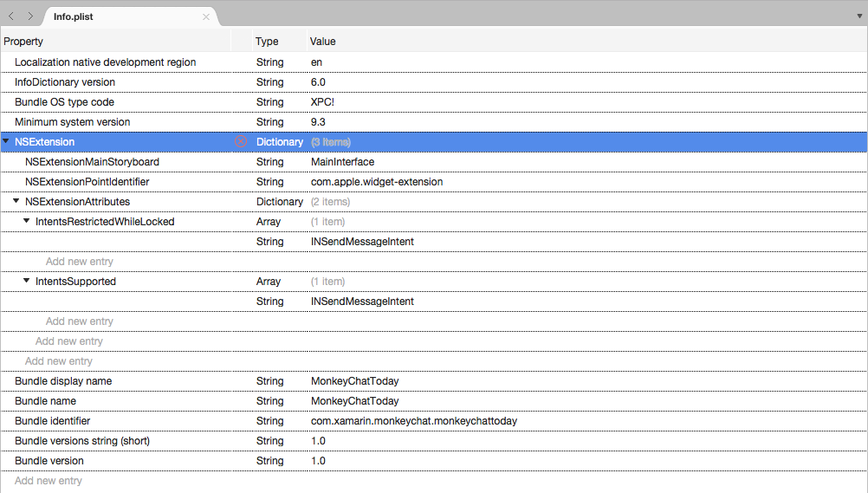Screen dimensions: 868x493
Task: Edit the value 'en'
Action: tap(317, 62)
